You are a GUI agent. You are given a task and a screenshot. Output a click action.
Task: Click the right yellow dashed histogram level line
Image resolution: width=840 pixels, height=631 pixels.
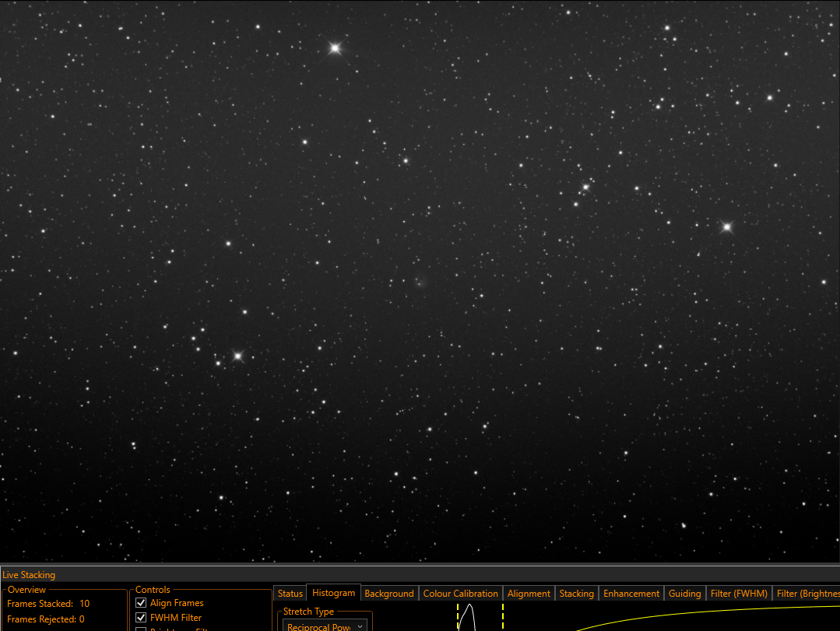click(x=502, y=617)
